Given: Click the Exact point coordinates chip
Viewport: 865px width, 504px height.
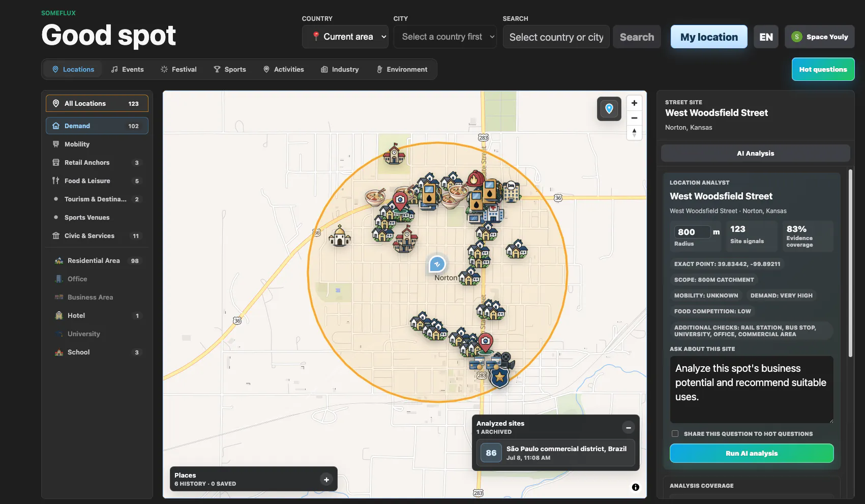Looking at the screenshot, I should [x=727, y=264].
